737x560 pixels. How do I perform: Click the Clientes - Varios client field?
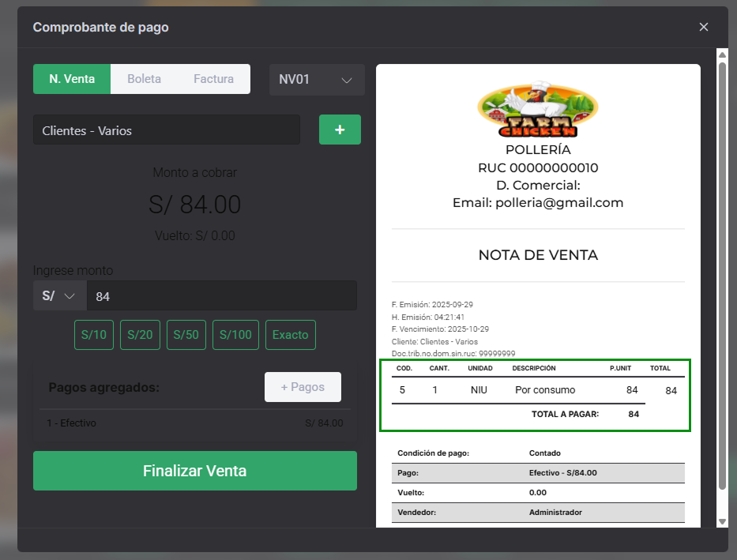166,130
